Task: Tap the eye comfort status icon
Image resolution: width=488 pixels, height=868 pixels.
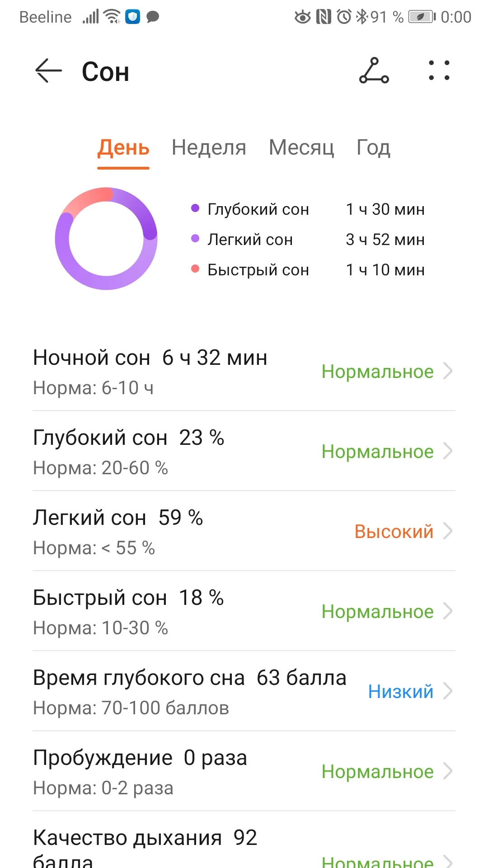Action: click(x=302, y=17)
